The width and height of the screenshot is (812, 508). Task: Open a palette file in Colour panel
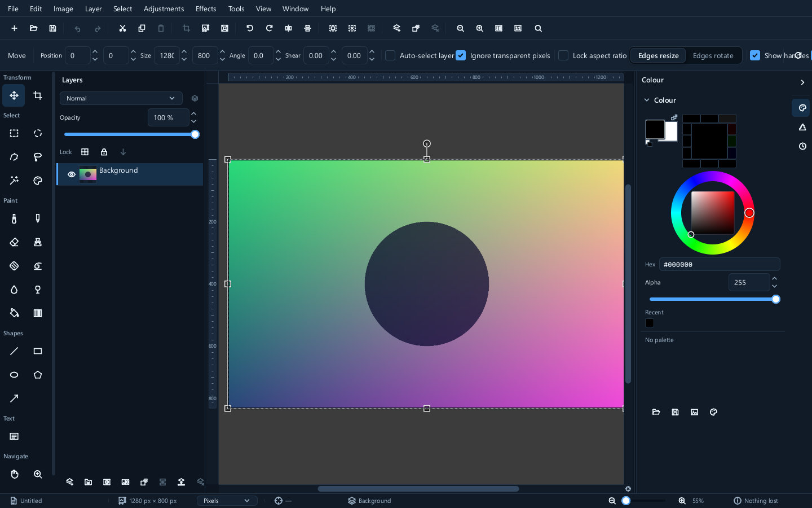point(656,412)
